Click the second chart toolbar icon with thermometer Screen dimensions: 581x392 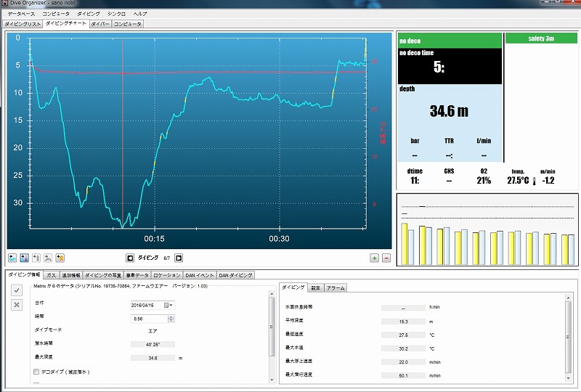pos(25,258)
